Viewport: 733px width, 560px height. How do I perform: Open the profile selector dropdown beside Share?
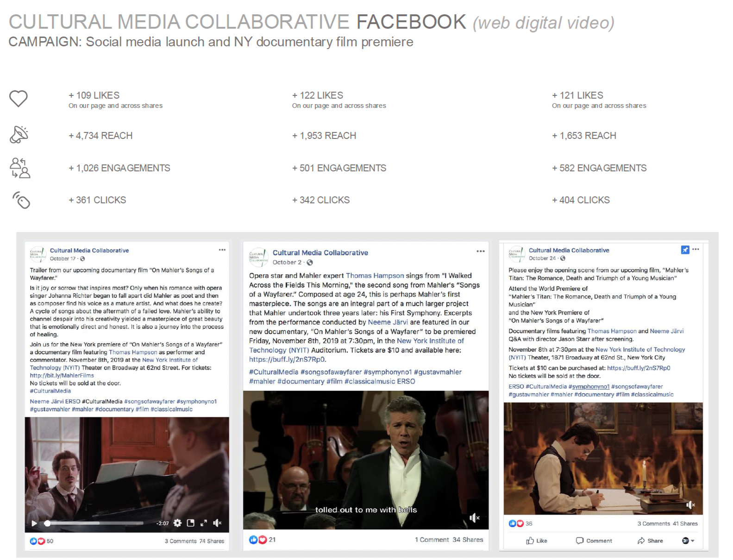coord(688,541)
